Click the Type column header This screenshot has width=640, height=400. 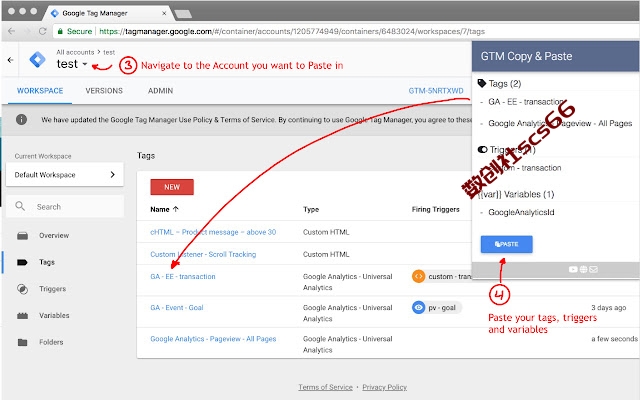[x=311, y=209]
